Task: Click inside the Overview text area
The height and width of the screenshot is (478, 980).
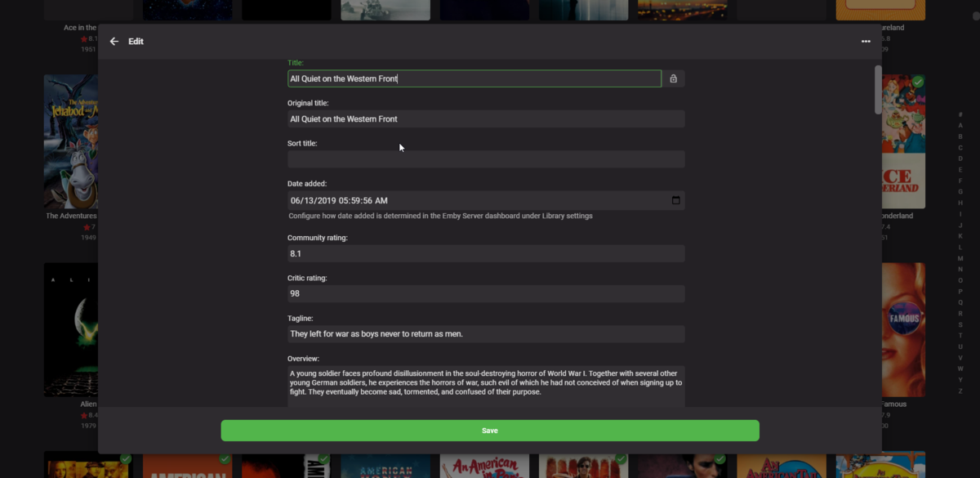Action: tap(486, 386)
